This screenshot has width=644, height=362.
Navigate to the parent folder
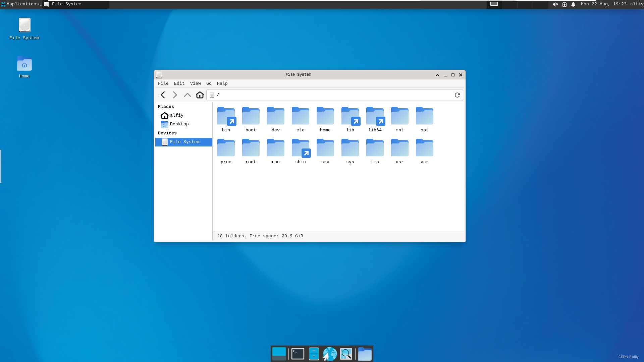click(x=187, y=95)
